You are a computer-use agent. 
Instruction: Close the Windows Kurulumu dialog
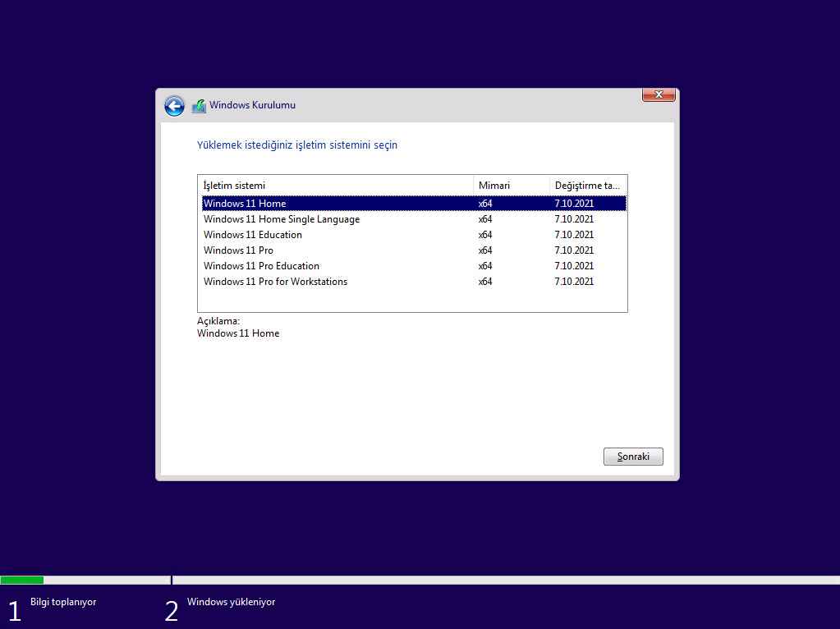pos(658,95)
